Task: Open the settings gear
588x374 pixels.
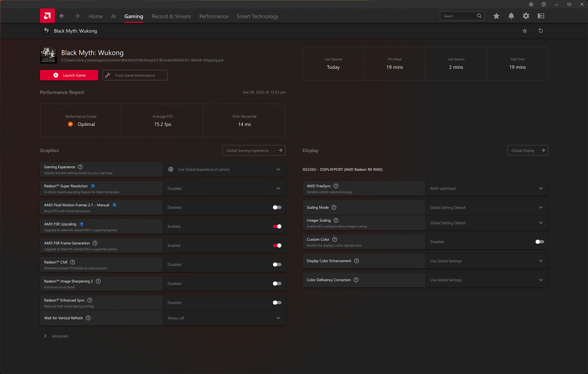Action: coord(526,16)
